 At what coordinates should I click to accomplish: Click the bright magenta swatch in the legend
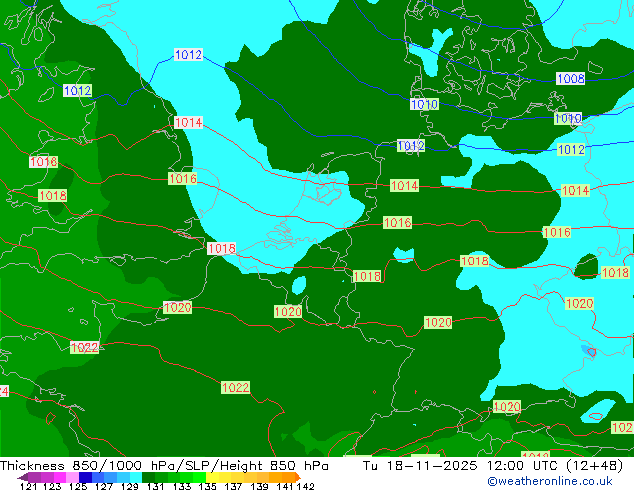(60, 477)
